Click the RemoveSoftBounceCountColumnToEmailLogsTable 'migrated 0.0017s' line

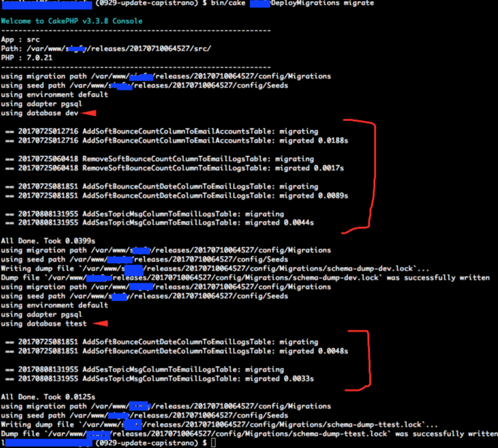(175, 168)
